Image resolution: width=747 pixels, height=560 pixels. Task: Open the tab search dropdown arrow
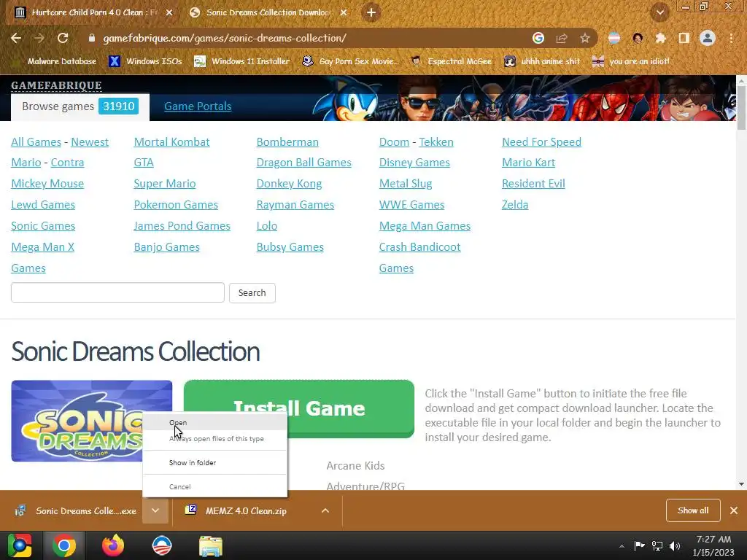pyautogui.click(x=659, y=12)
